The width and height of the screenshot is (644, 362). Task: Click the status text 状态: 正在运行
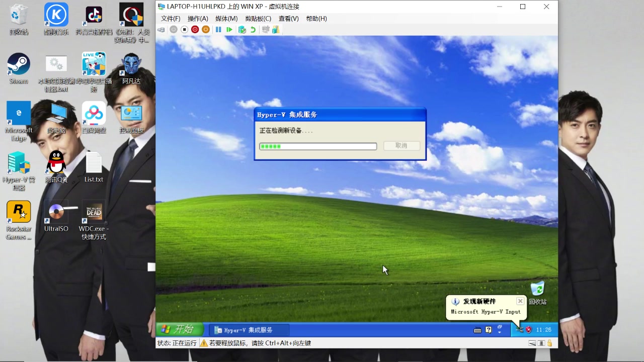tap(177, 343)
